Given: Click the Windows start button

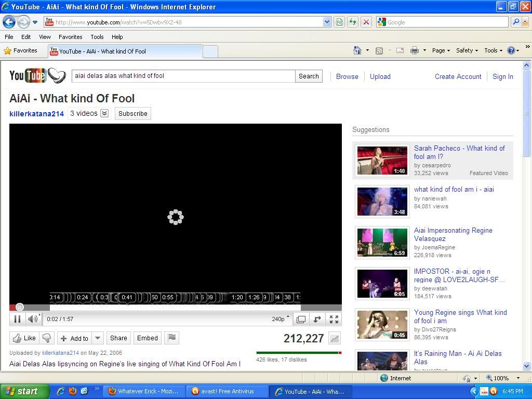Looking at the screenshot, I should [x=24, y=391].
